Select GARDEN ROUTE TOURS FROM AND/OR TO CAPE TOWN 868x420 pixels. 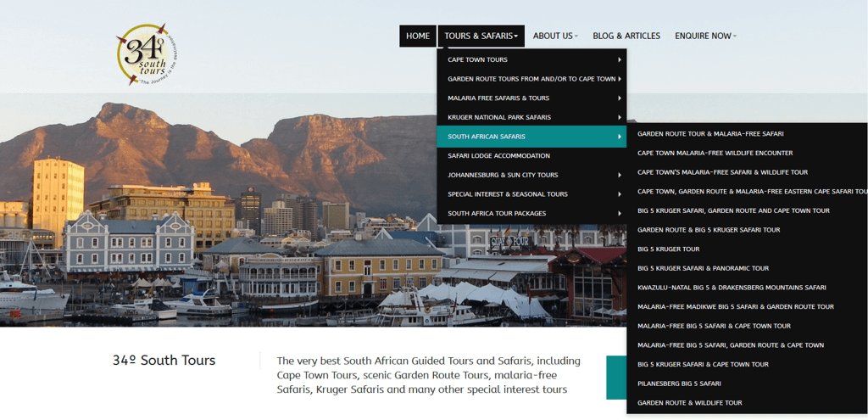(531, 79)
